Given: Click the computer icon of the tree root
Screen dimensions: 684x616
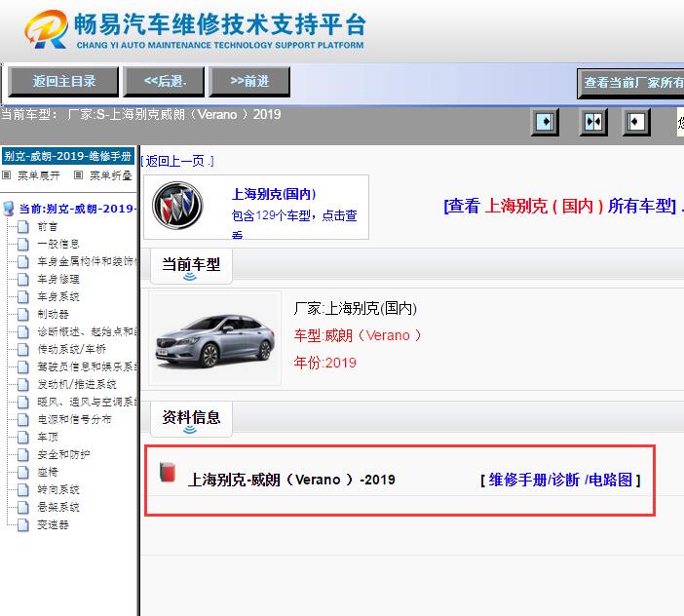Looking at the screenshot, I should [x=9, y=209].
